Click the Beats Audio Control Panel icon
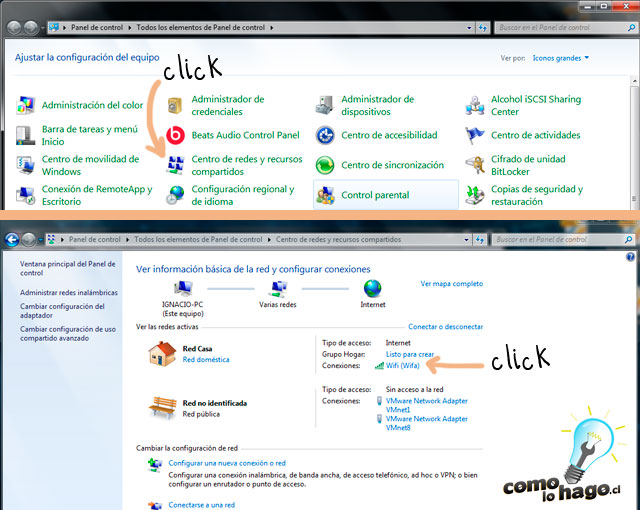Image resolution: width=640 pixels, height=510 pixels. 176,135
